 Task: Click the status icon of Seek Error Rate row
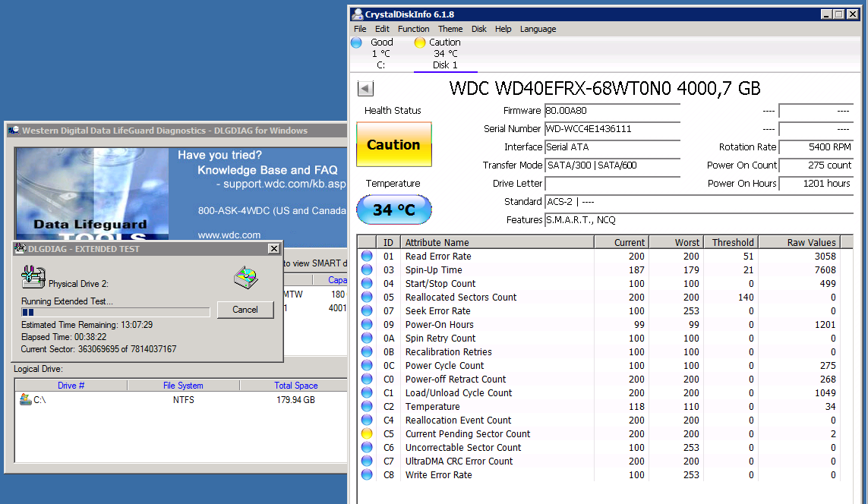click(x=367, y=311)
